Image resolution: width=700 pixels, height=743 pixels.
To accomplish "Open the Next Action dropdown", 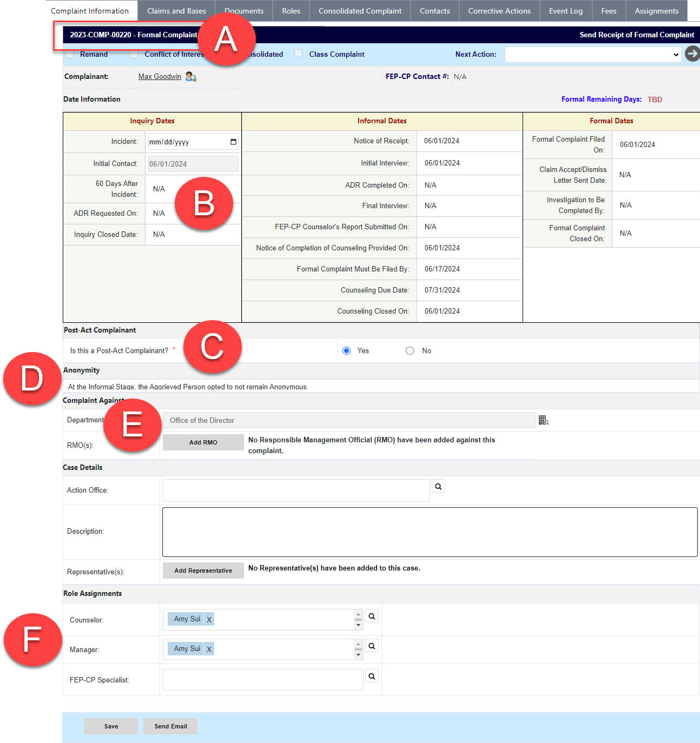I will [593, 54].
